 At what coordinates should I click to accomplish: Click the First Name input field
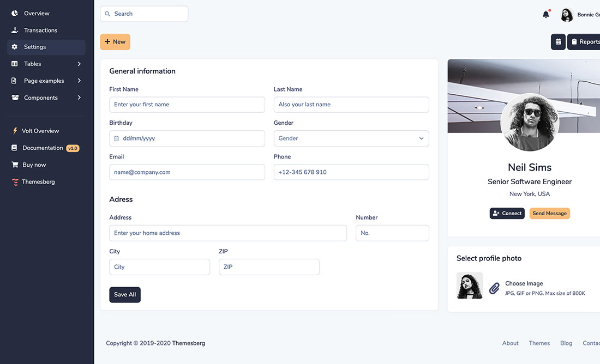(x=187, y=105)
